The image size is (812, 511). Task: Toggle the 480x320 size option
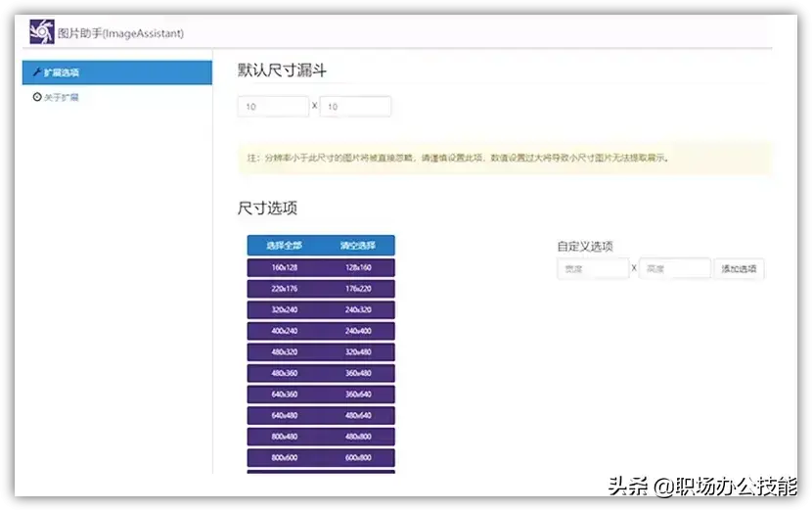pos(285,351)
